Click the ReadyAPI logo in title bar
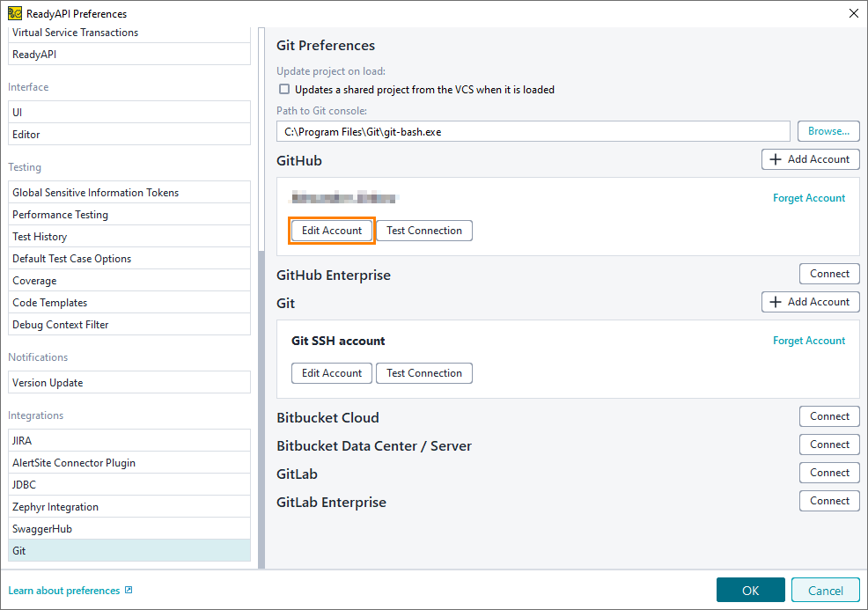The image size is (868, 610). click(x=15, y=13)
